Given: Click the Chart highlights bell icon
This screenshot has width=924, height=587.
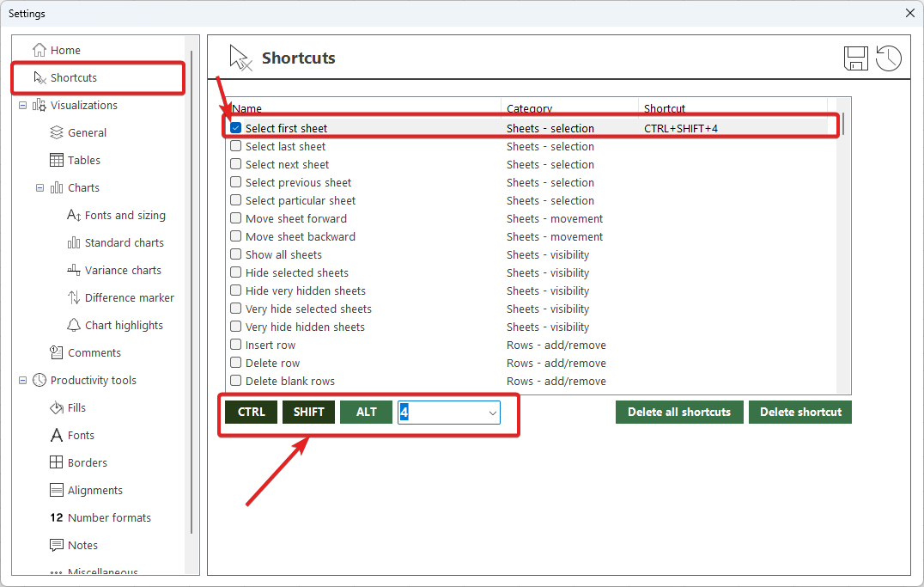Looking at the screenshot, I should [x=74, y=325].
